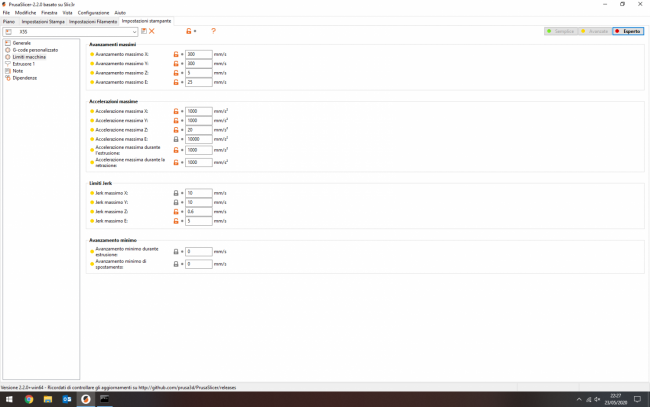
Task: Switch to Impostazioni Stampa tab
Action: (43, 22)
